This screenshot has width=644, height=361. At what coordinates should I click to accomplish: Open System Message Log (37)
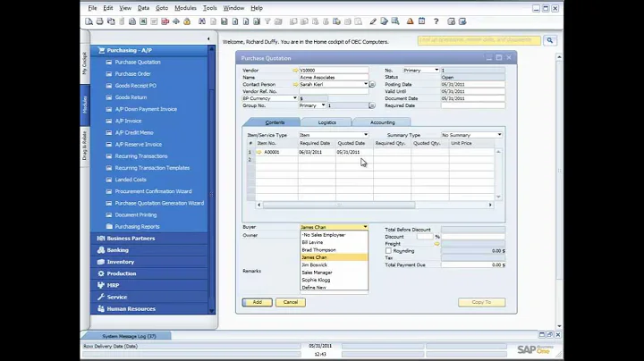[129, 336]
